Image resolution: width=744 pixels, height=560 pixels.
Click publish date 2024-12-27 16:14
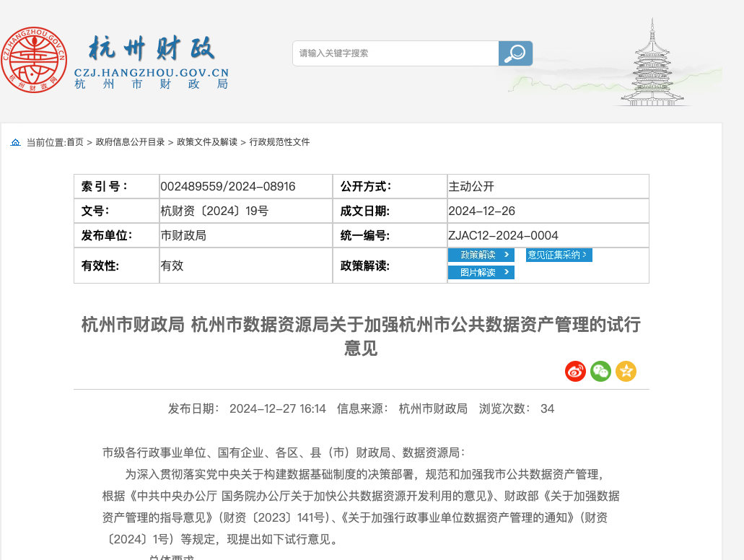click(x=278, y=408)
